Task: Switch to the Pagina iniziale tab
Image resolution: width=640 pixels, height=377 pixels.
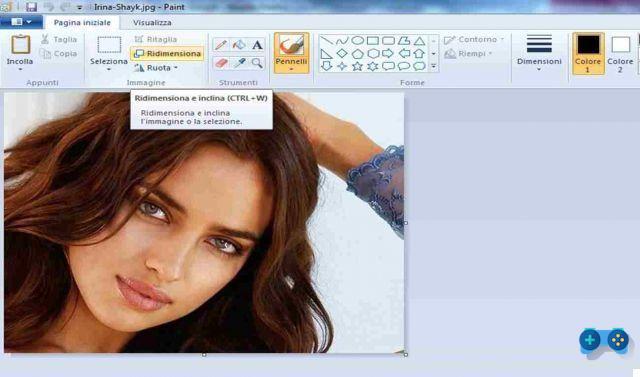Action: [82, 22]
